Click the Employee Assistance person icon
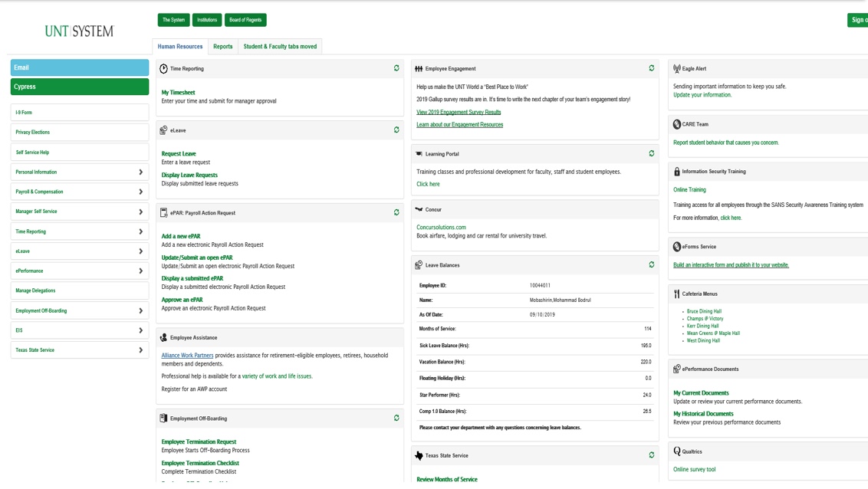This screenshot has height=489, width=868. click(163, 337)
